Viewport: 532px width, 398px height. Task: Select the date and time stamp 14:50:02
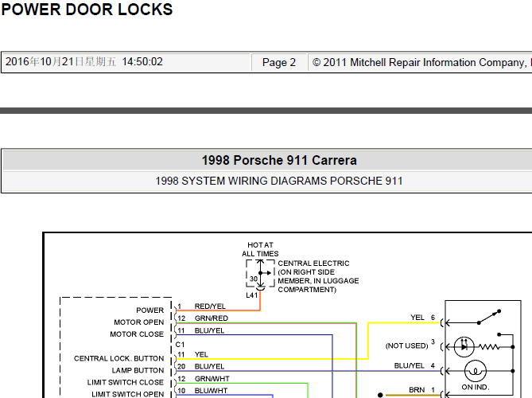(x=84, y=62)
